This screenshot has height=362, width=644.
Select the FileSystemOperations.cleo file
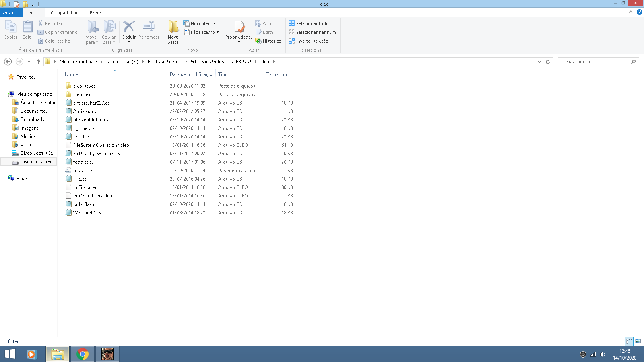coord(101,145)
